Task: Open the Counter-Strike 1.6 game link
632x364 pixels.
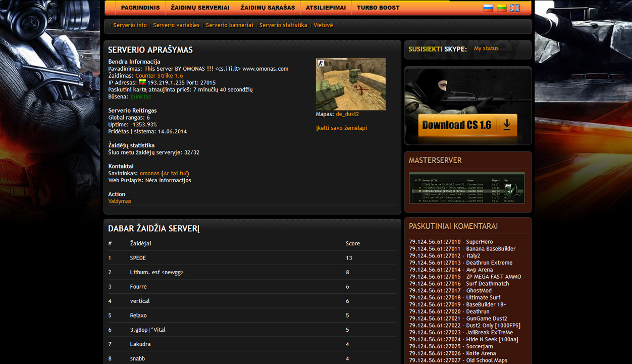Action: 159,76
